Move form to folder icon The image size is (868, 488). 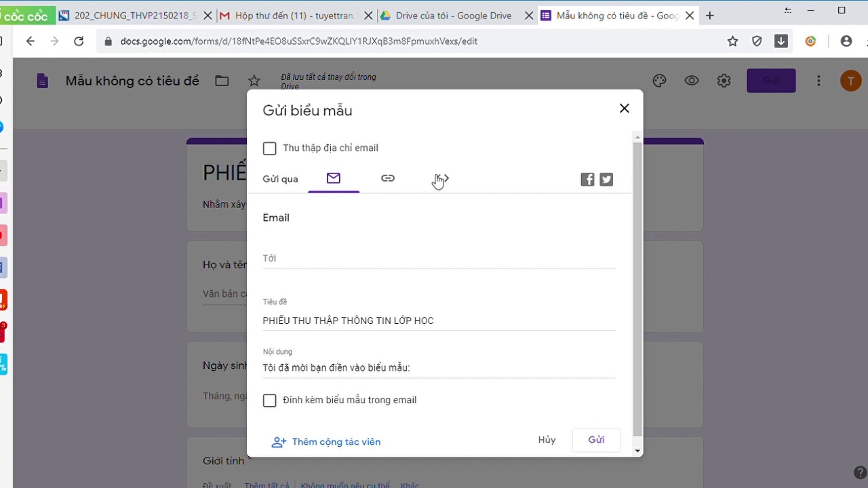click(222, 81)
